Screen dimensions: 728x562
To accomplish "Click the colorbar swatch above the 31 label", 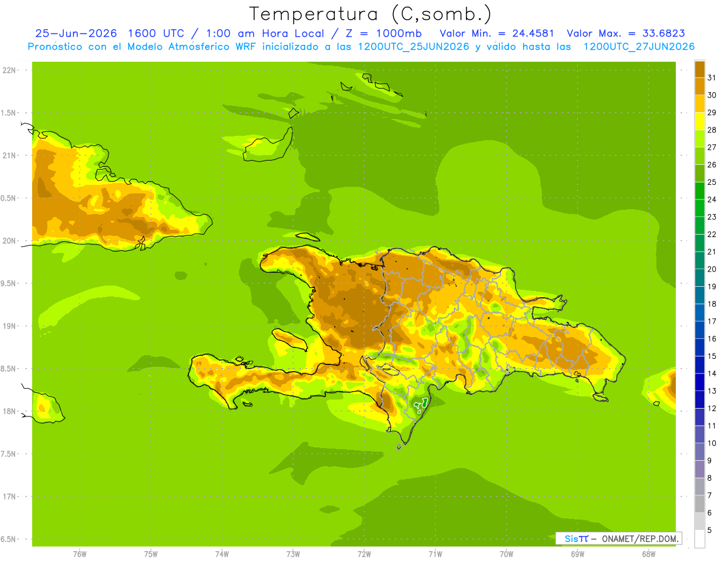I will point(699,69).
